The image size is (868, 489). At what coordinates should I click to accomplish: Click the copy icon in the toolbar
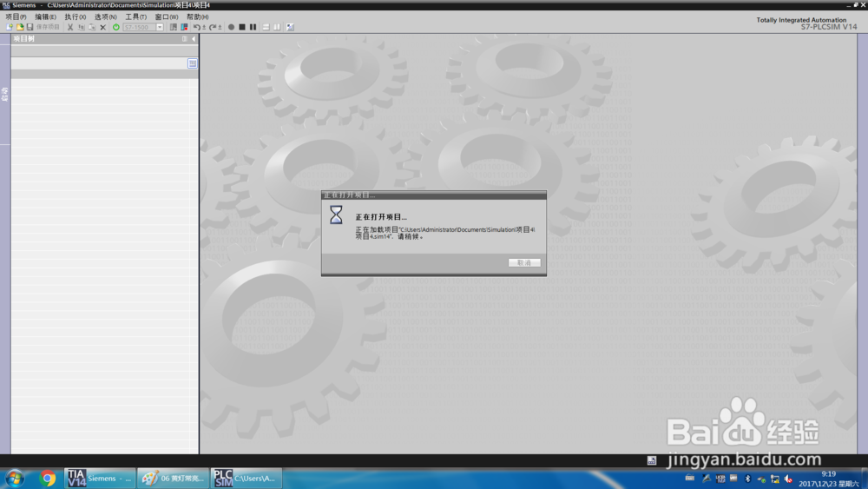pyautogui.click(x=82, y=27)
